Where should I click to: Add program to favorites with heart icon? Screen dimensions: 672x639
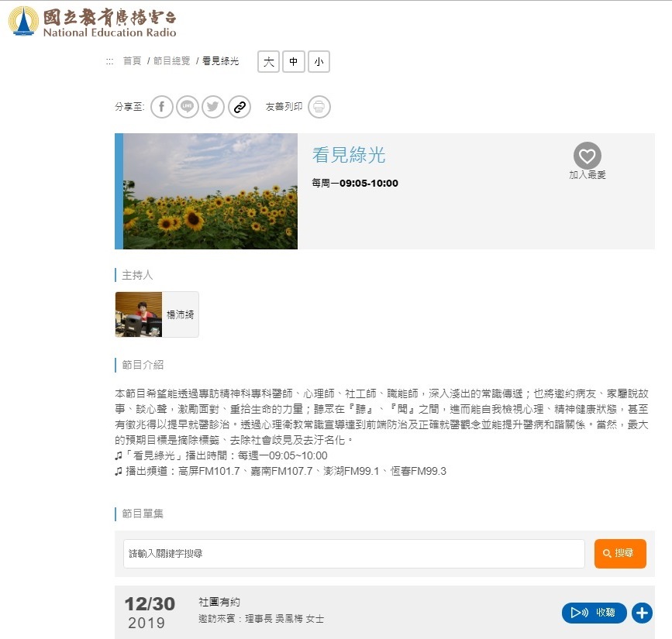(x=588, y=156)
